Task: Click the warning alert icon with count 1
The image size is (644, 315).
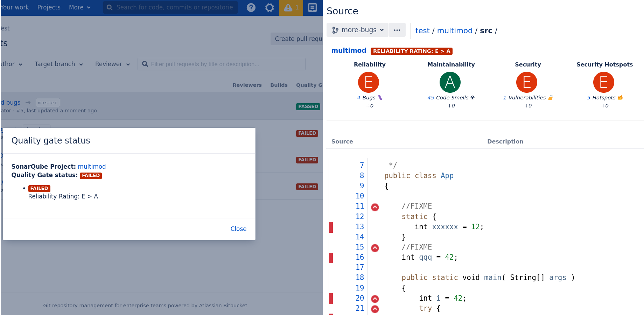Action: [291, 7]
